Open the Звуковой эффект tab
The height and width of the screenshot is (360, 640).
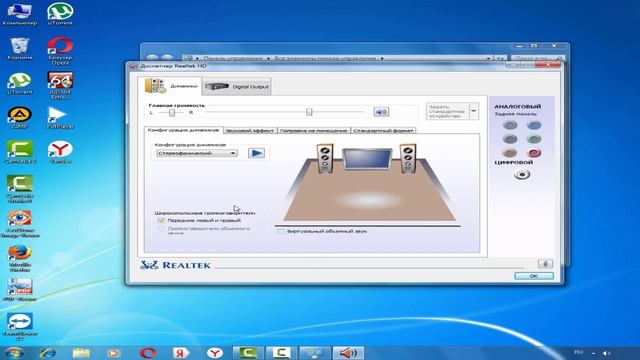[x=250, y=131]
